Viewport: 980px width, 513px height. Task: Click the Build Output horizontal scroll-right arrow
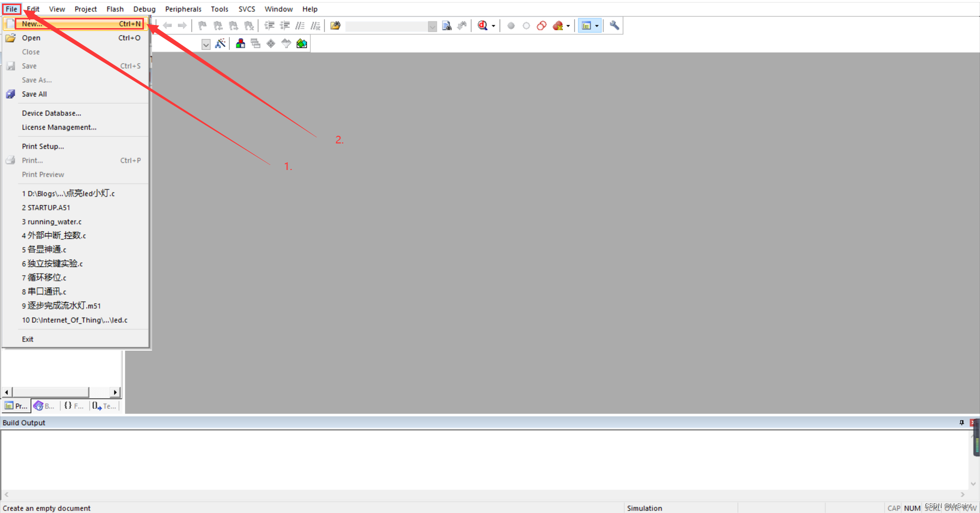pyautogui.click(x=963, y=495)
